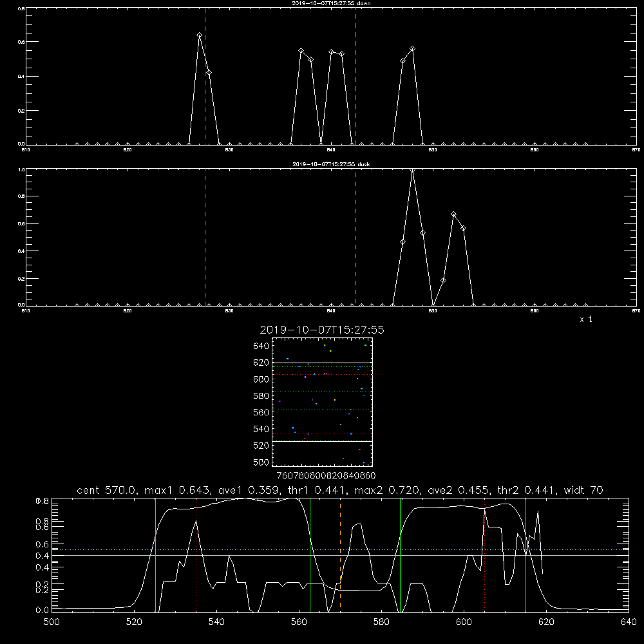Click the rightmost dawn peak diamond near 0.56
The image size is (644, 644).
pos(412,49)
